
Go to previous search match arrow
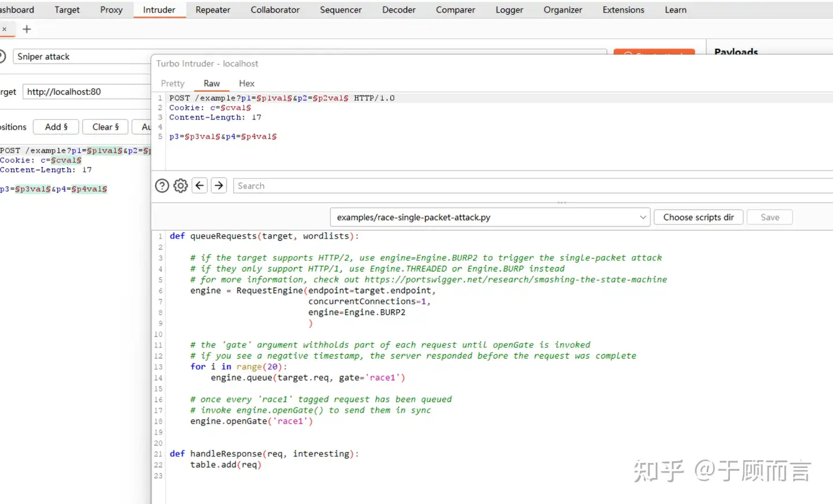[200, 186]
